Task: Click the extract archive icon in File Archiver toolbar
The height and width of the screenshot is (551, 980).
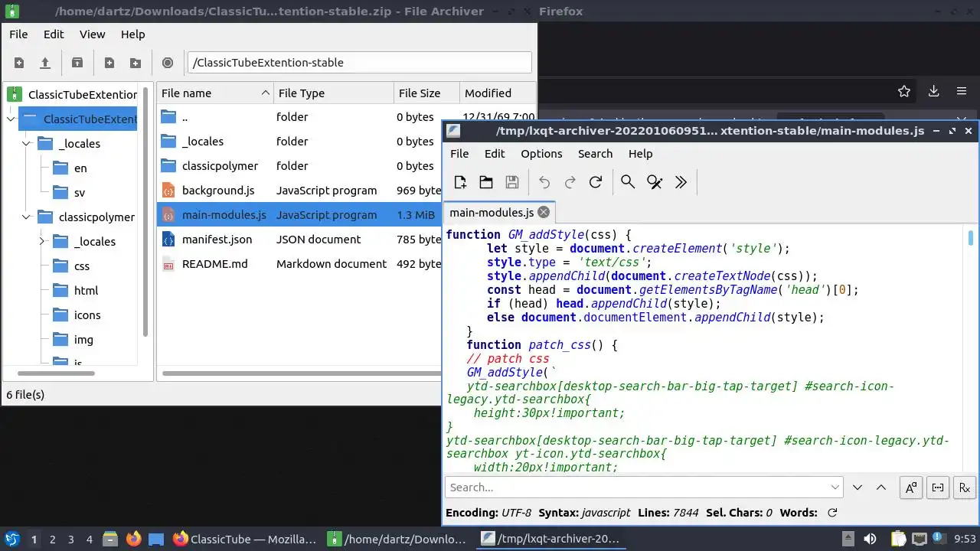Action: point(77,63)
